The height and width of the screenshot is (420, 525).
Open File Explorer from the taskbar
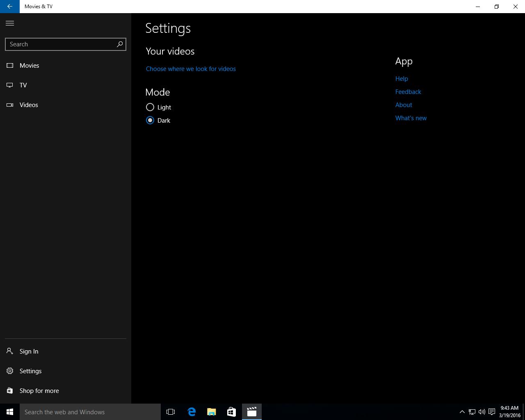[x=211, y=412]
